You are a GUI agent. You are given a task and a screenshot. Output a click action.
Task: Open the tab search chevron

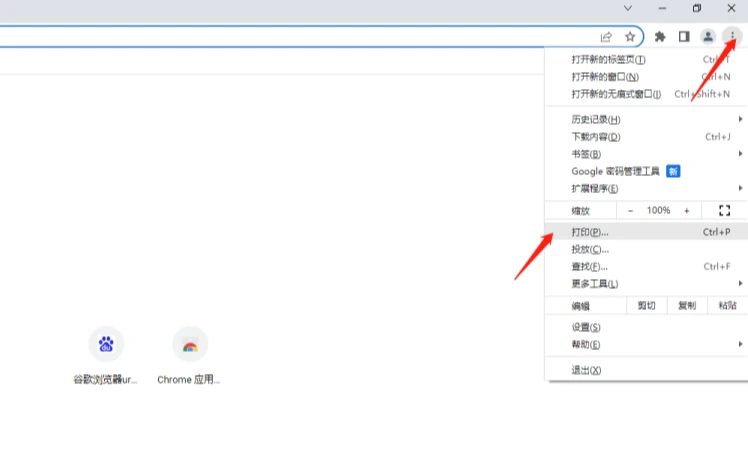628,8
